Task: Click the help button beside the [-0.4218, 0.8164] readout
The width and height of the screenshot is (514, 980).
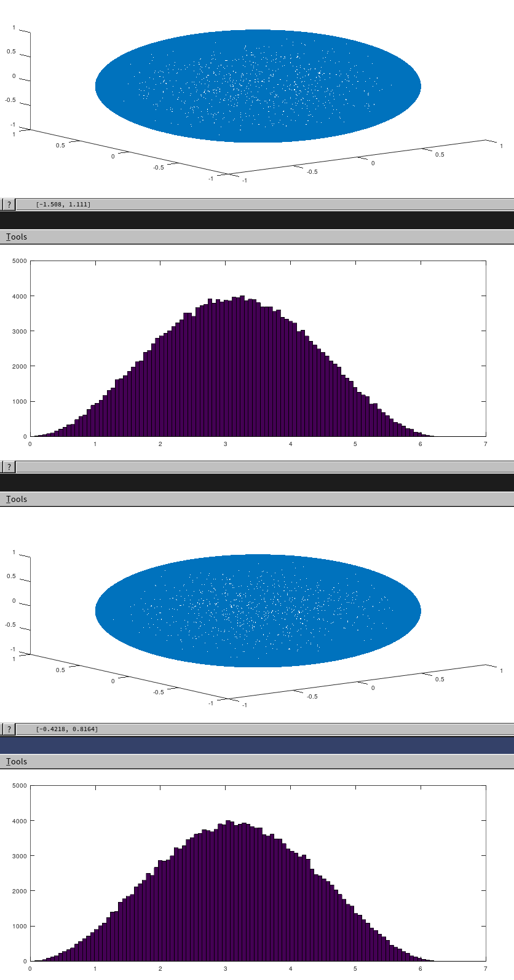Action: (x=9, y=729)
